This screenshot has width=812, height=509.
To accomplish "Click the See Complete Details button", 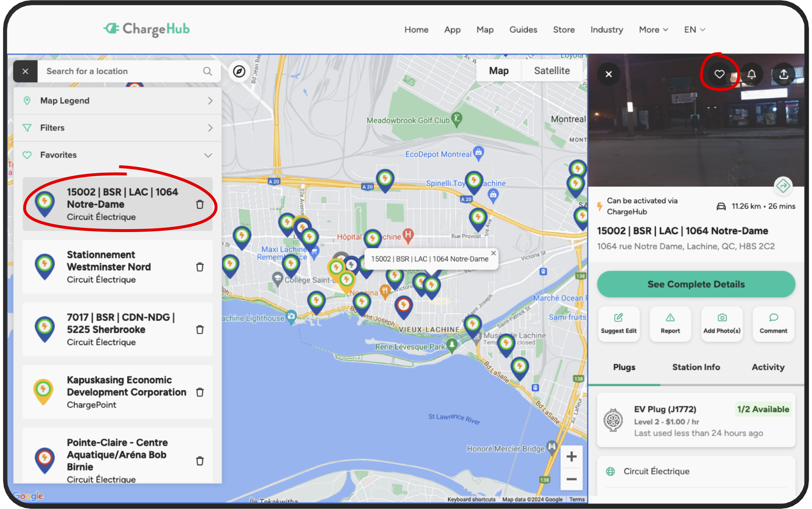I will [x=696, y=284].
